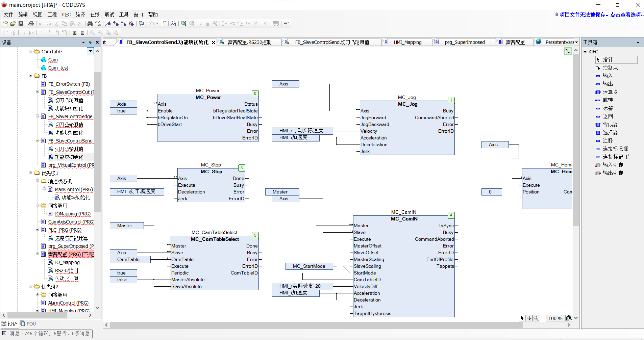
Task: Select the 运算块 box tool in toolbox
Action: coord(610,92)
